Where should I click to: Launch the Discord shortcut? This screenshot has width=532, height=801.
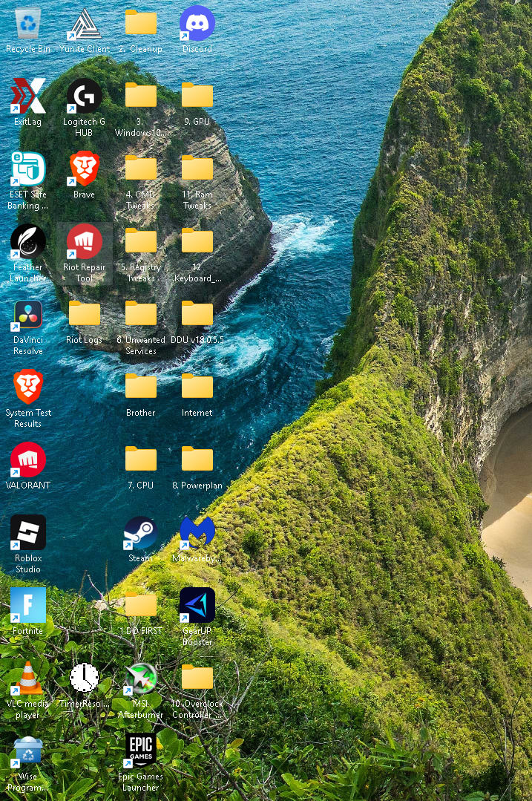[197, 24]
